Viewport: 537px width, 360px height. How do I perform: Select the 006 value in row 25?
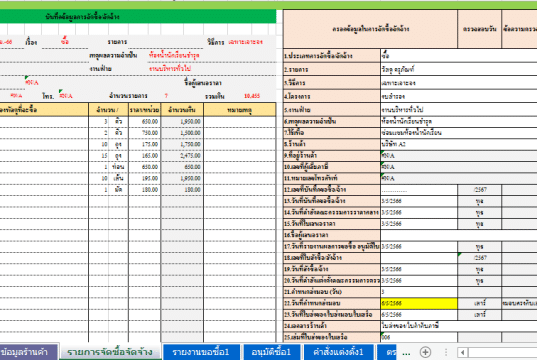point(419,337)
